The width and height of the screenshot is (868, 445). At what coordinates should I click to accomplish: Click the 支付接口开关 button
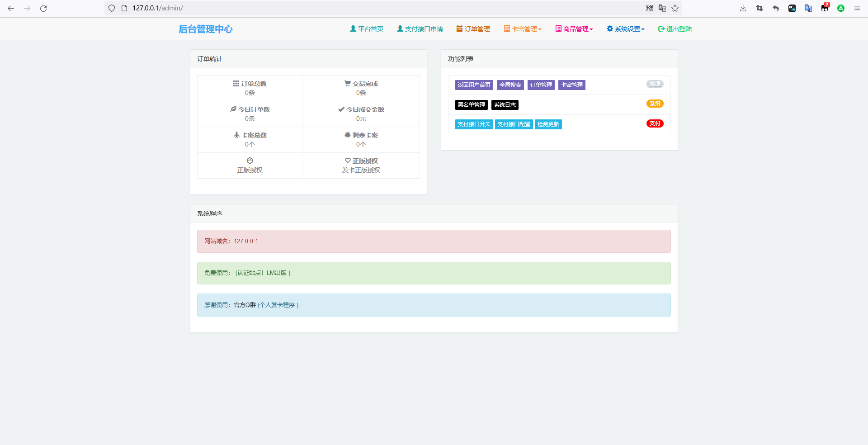474,124
